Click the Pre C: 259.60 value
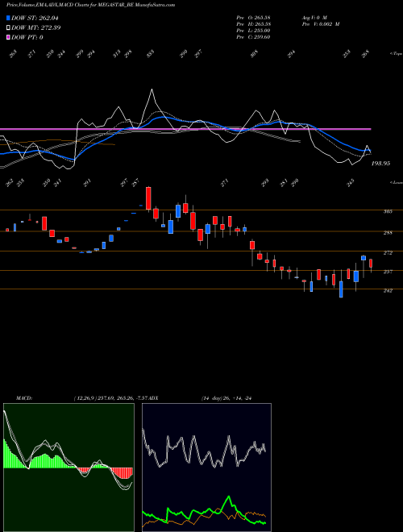Viewport: 403px width, 532px height. [x=253, y=37]
